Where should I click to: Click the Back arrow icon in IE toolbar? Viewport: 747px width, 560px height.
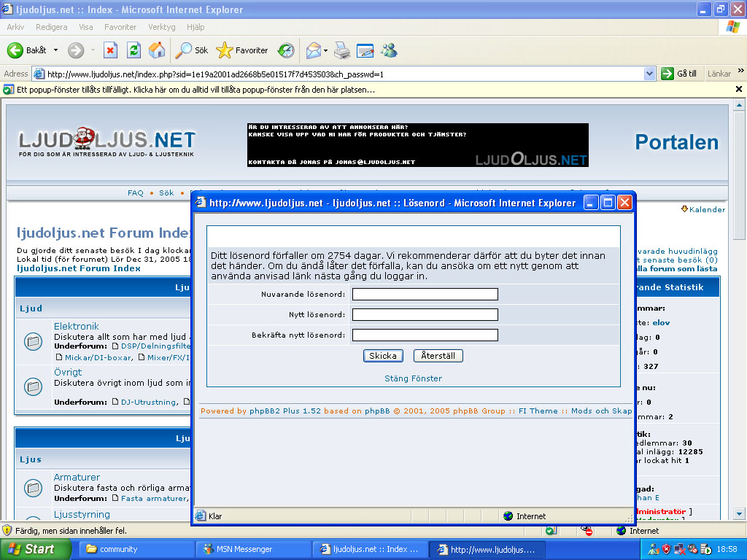pyautogui.click(x=15, y=50)
